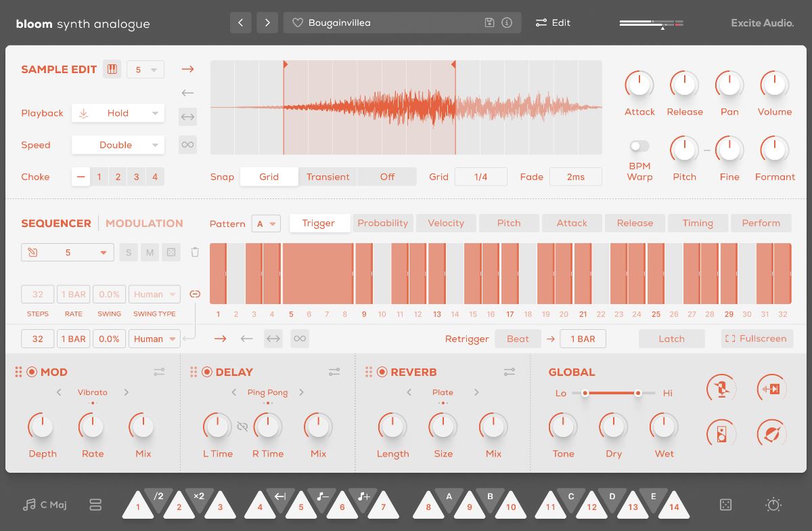Image resolution: width=812 pixels, height=531 pixels.
Task: Select the Timing sequencer tab
Action: point(698,223)
